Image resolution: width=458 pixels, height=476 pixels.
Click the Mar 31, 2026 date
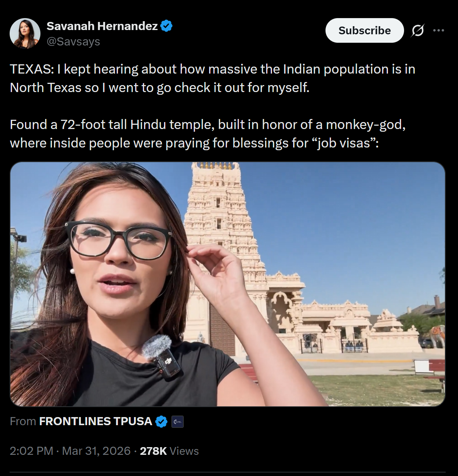[96, 451]
